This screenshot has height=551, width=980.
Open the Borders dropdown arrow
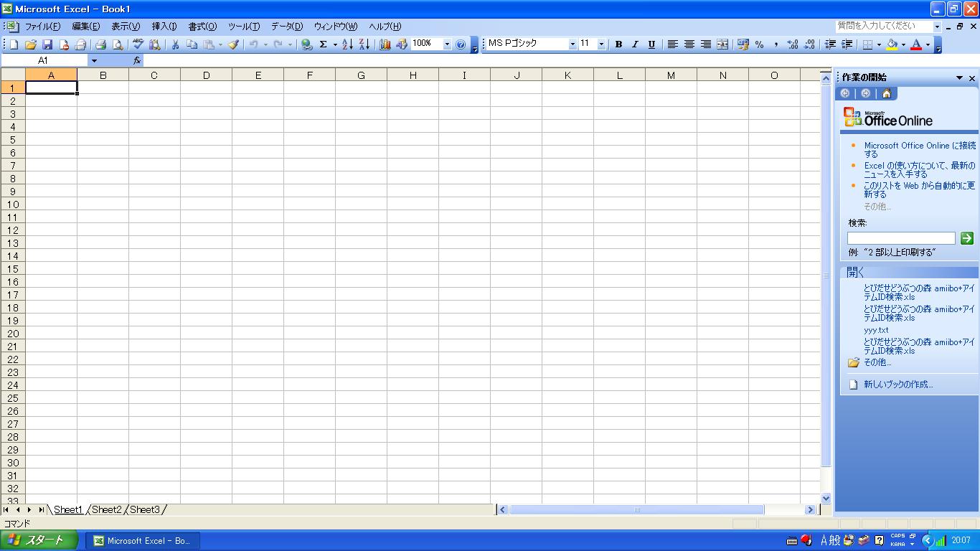(880, 44)
